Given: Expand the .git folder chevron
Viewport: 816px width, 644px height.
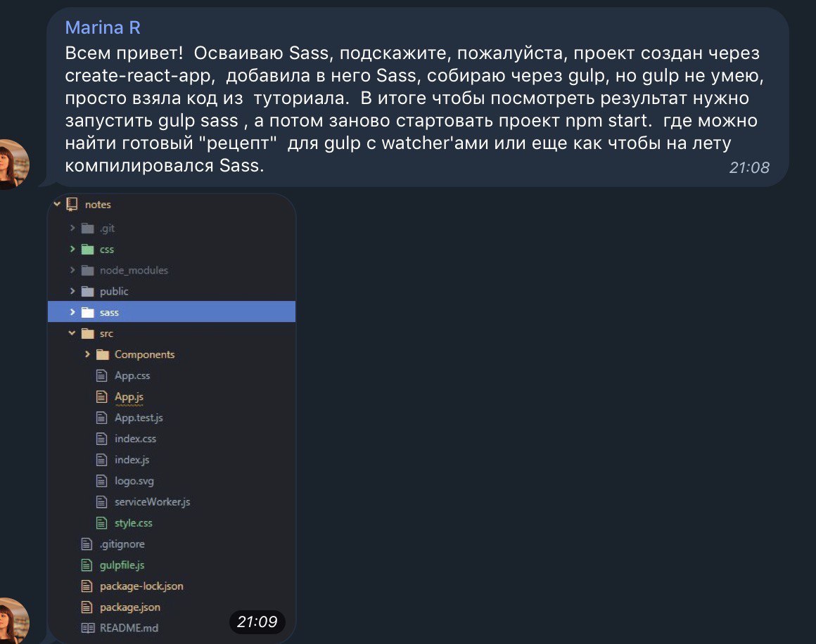Looking at the screenshot, I should coord(72,228).
